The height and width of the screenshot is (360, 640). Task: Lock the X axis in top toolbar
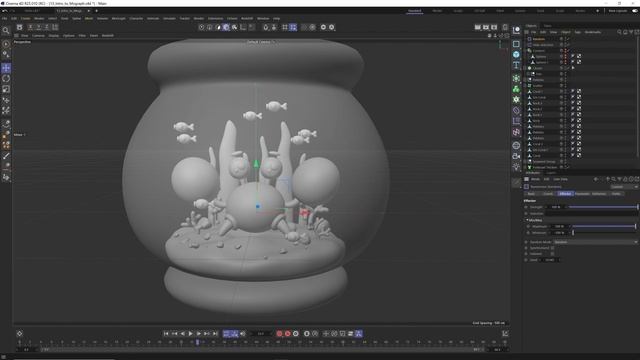coord(30,27)
